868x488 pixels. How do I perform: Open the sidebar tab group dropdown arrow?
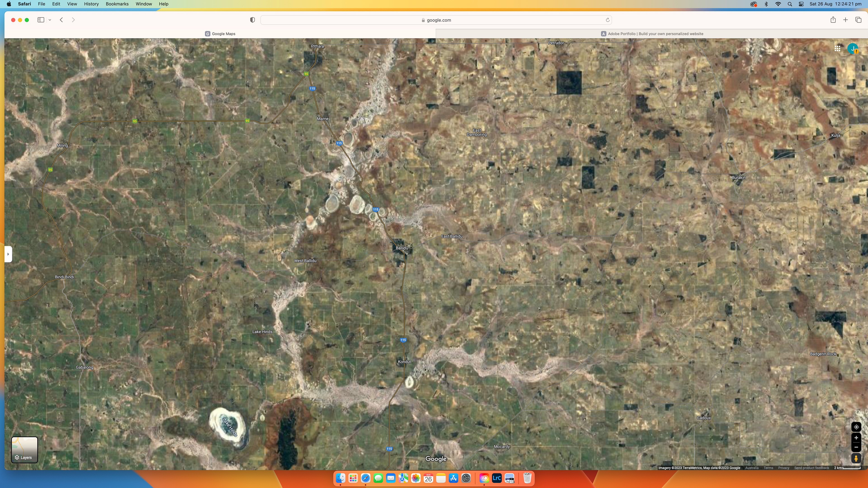tap(50, 20)
